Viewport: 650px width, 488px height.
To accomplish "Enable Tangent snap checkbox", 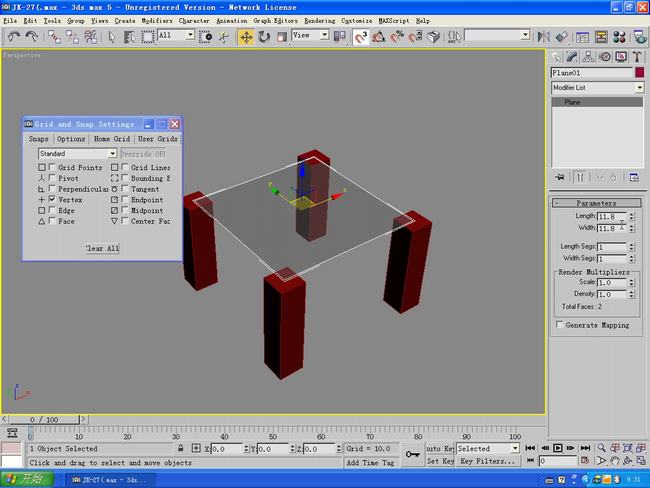I will click(125, 189).
